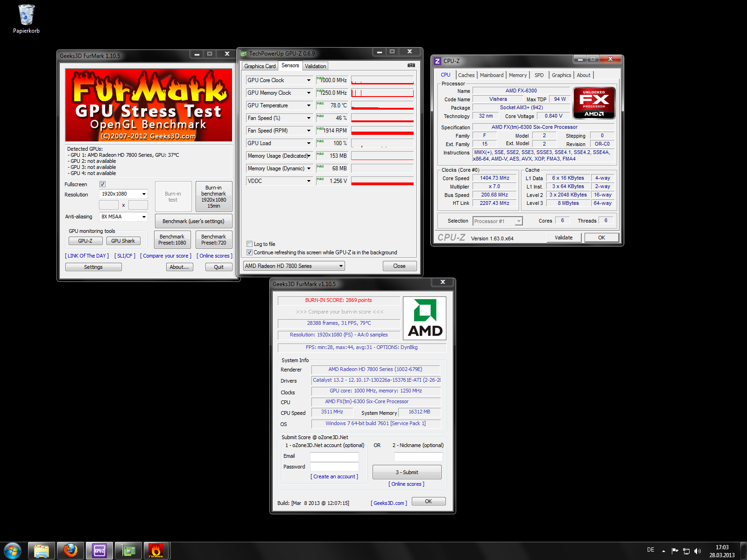The image size is (747, 560).
Task: Expand the GPU Core Clock sensor dropdown
Action: pos(309,80)
